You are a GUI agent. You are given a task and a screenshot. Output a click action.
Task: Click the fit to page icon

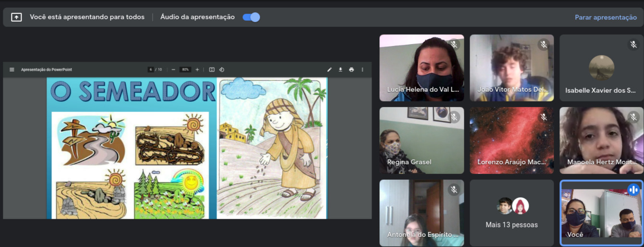(211, 70)
